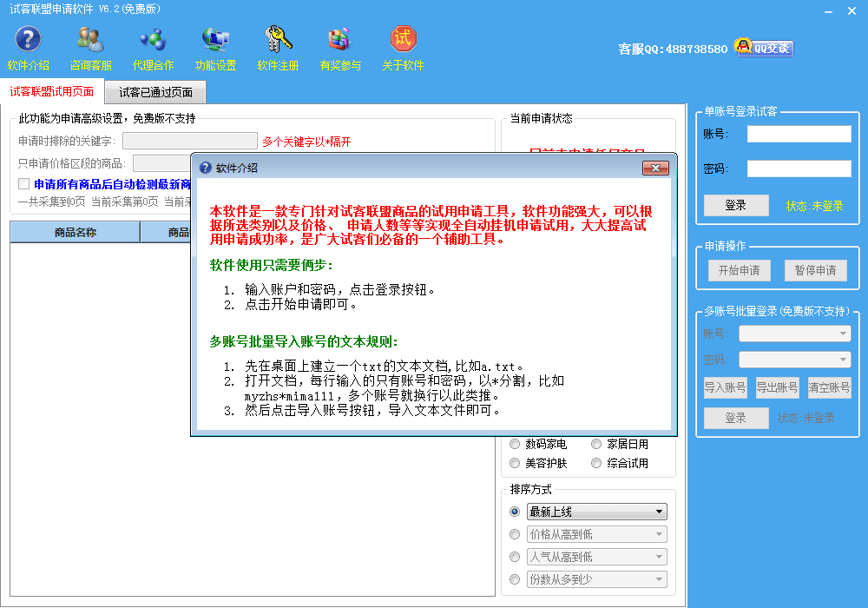Image resolution: width=868 pixels, height=608 pixels.
Task: Expand the 人气从高到低 dropdown
Action: point(596,557)
